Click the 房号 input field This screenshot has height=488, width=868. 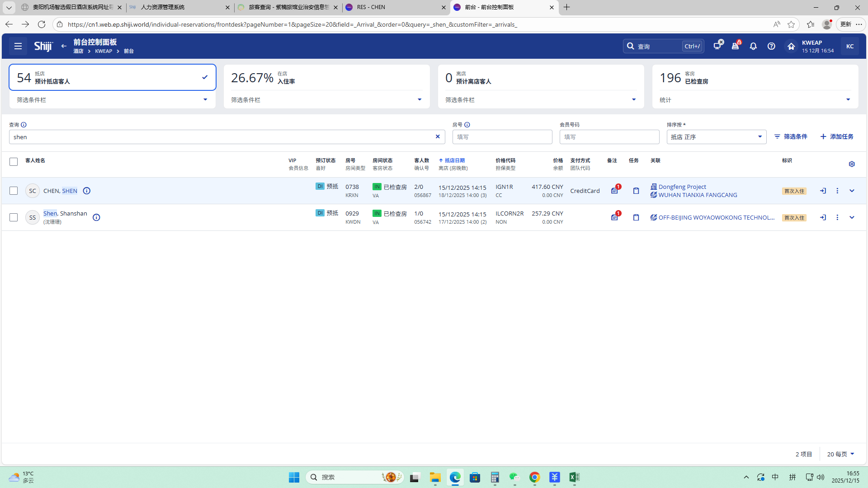[x=502, y=137]
